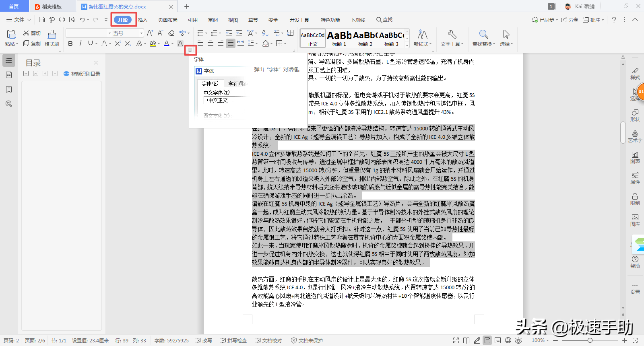Apply superscript formatting (X²)
This screenshot has width=644, height=346.
(118, 43)
